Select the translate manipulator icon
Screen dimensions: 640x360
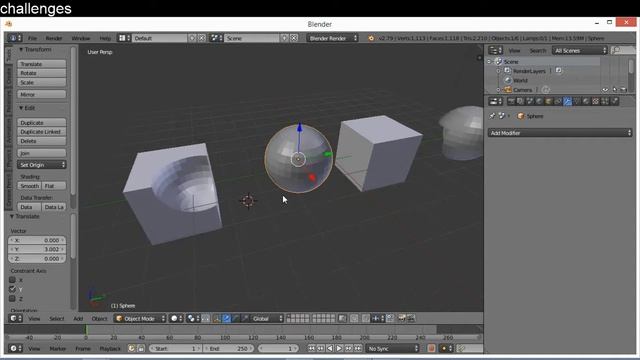[227, 318]
